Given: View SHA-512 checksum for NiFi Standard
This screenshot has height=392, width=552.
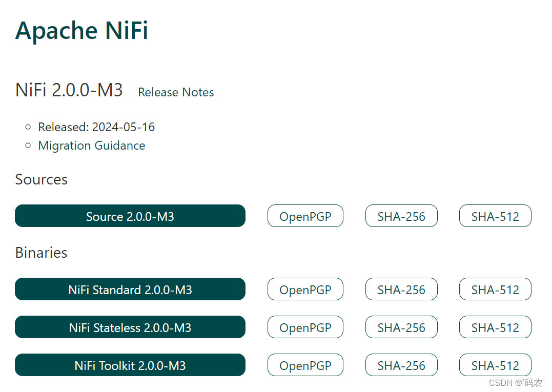Looking at the screenshot, I should (x=495, y=289).
